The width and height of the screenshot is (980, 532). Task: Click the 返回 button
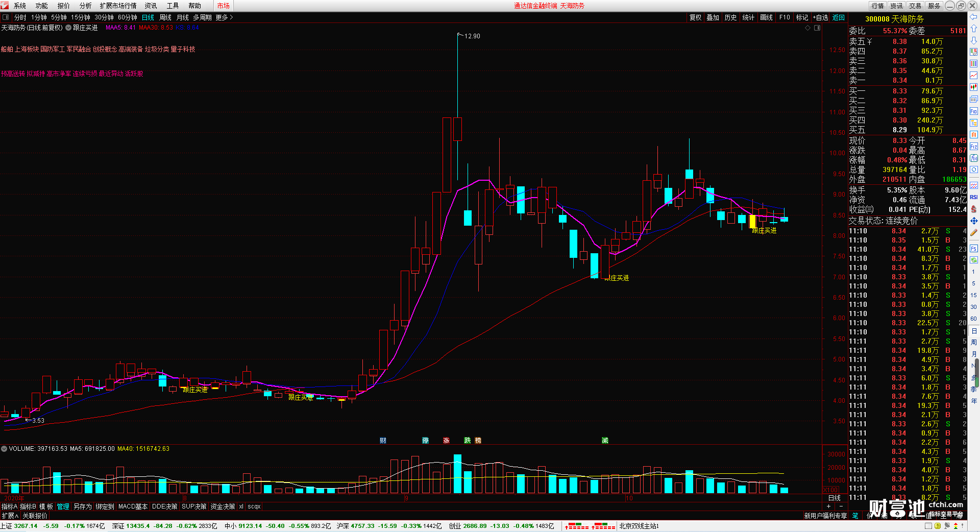pos(839,17)
